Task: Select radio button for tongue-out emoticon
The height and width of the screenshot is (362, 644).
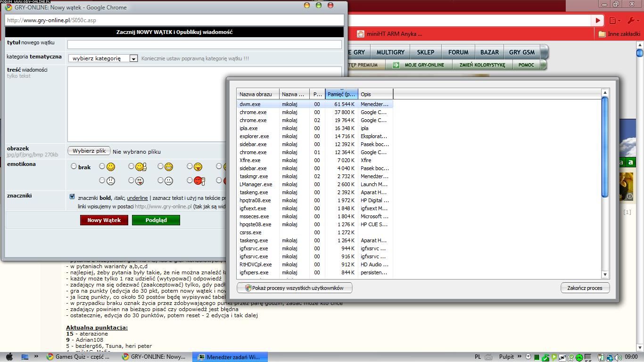Action: pos(190,166)
